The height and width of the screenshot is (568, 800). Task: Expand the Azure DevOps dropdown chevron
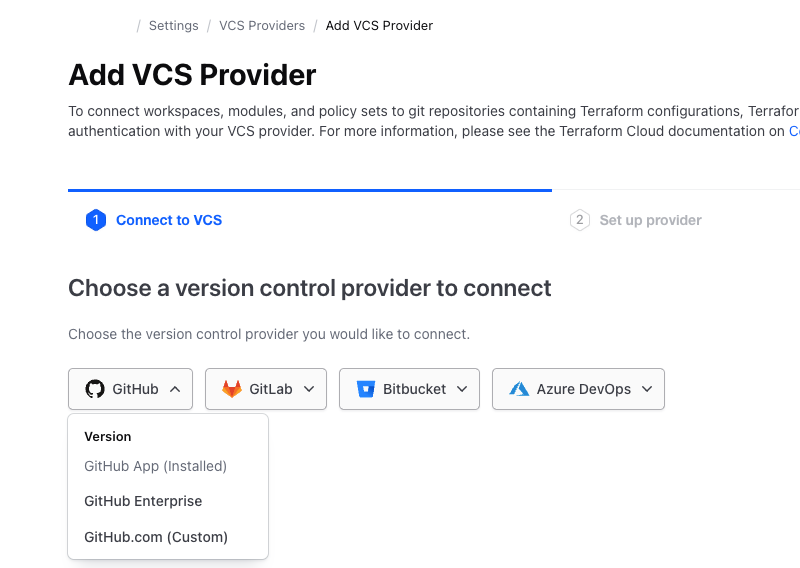(647, 389)
